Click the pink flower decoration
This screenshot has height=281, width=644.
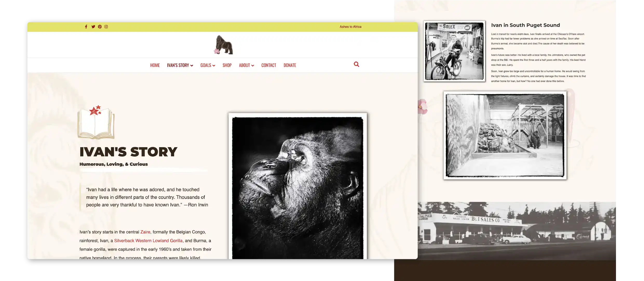click(422, 107)
